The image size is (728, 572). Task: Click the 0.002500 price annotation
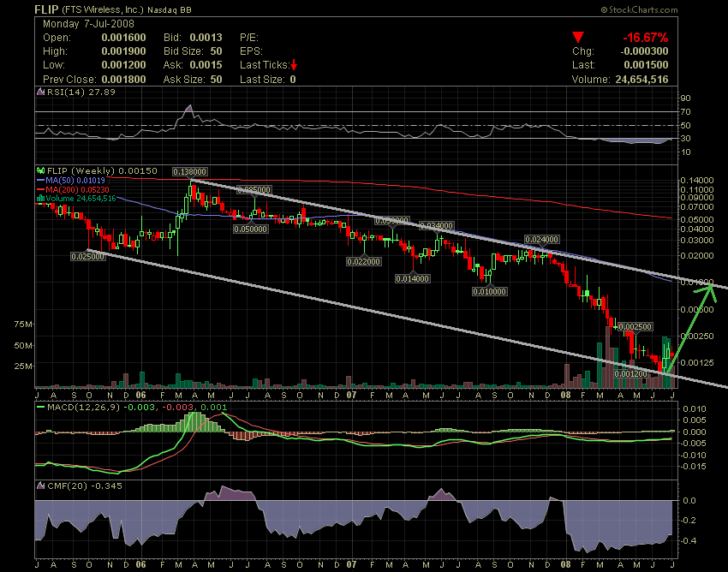[636, 327]
